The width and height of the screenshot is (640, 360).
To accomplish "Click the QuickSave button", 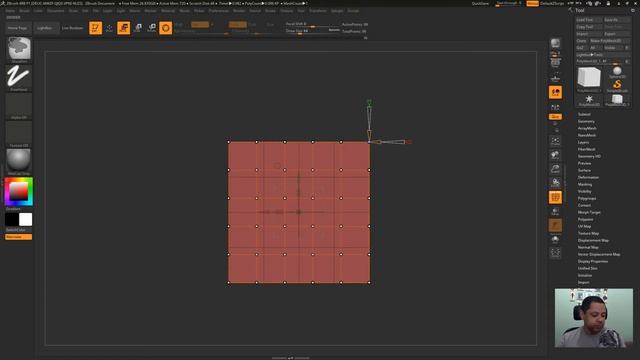I will coord(480,3).
